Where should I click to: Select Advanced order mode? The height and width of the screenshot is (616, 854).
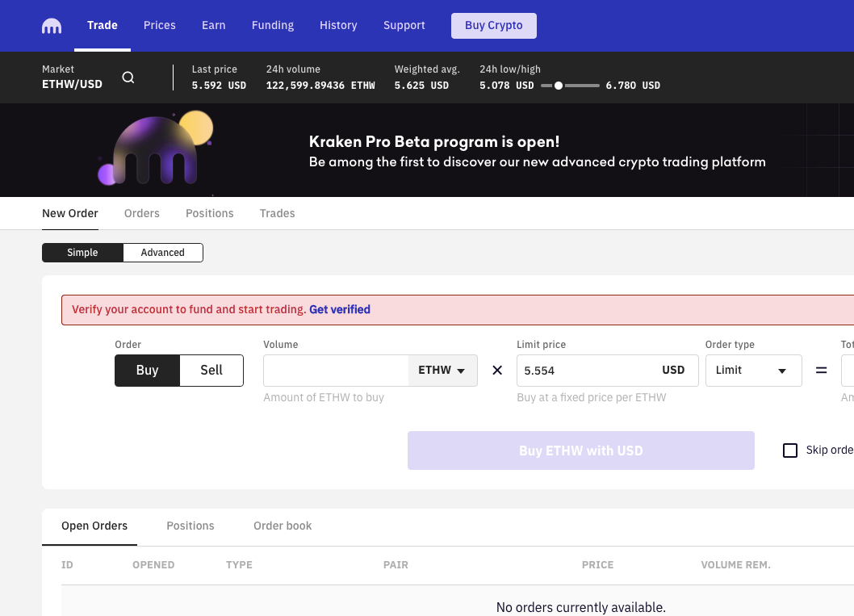[163, 253]
